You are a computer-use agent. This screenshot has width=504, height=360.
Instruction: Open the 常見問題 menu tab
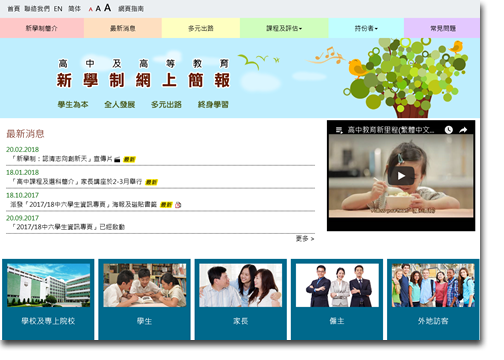(442, 28)
